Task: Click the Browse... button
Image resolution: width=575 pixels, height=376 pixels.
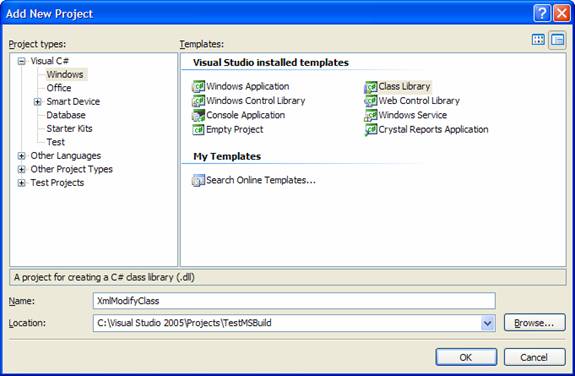Action: click(534, 323)
